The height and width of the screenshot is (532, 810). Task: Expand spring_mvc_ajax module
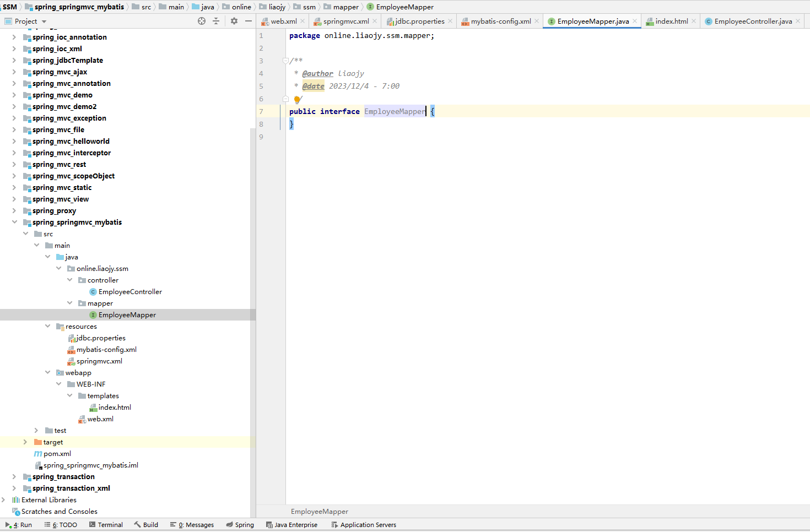tap(14, 72)
